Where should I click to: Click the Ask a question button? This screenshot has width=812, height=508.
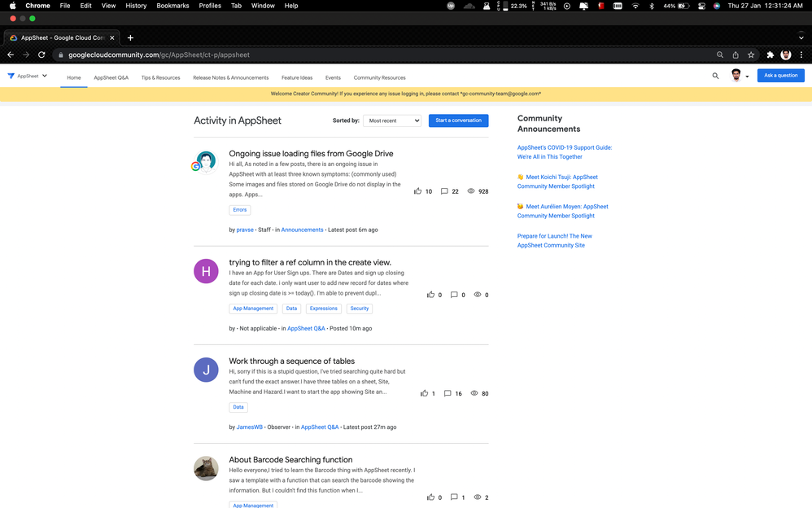780,75
